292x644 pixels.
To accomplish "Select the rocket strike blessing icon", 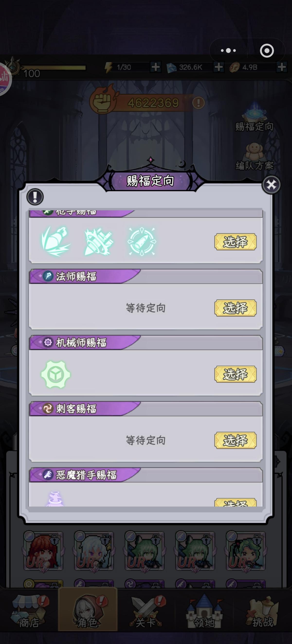I will click(56, 241).
